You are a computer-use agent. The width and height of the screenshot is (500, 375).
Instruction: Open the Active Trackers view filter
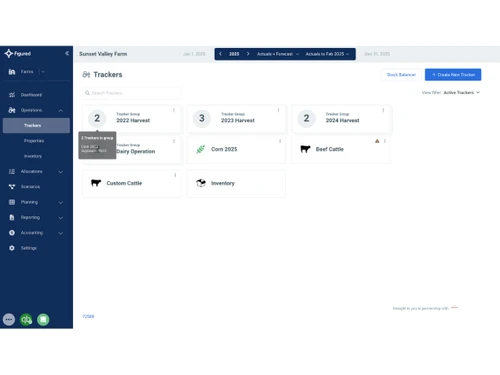(x=461, y=92)
